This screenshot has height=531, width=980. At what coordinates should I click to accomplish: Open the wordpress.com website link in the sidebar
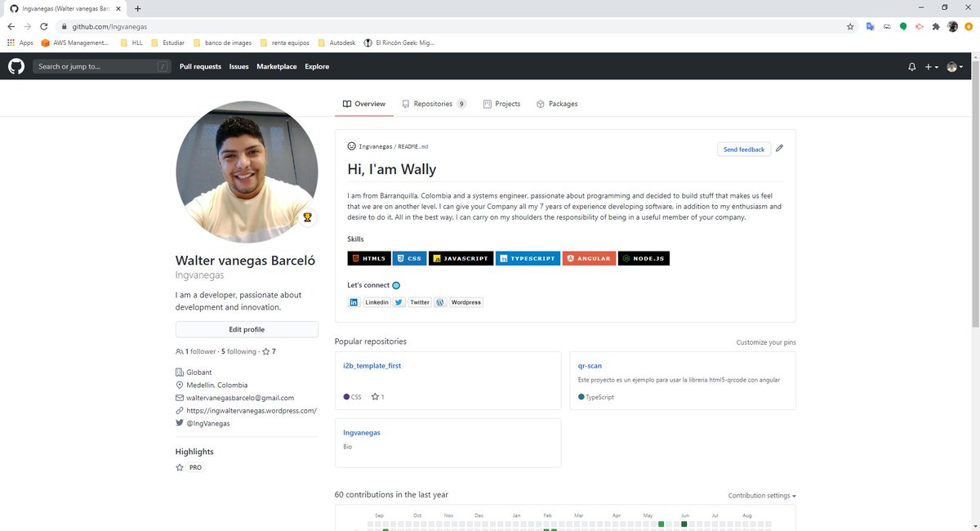(252, 411)
